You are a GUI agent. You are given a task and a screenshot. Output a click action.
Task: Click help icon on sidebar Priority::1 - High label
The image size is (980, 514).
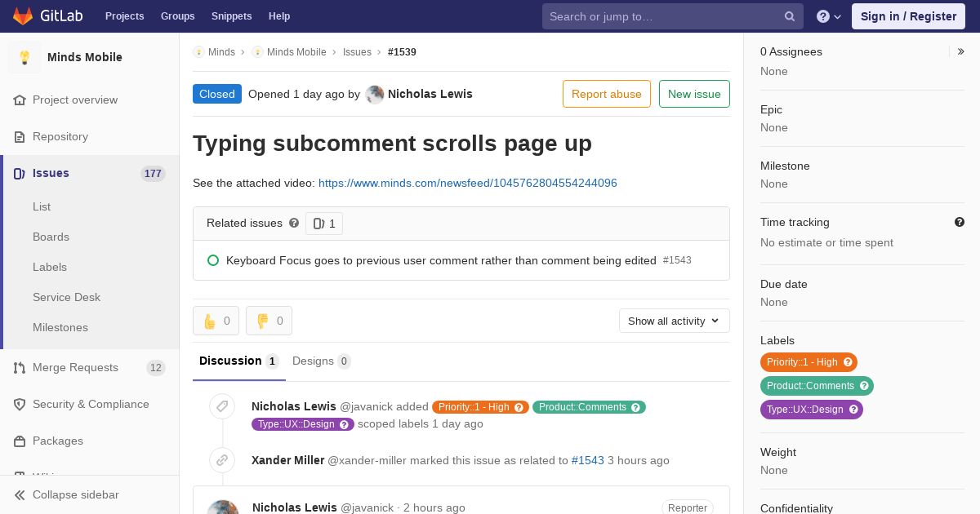(x=848, y=362)
